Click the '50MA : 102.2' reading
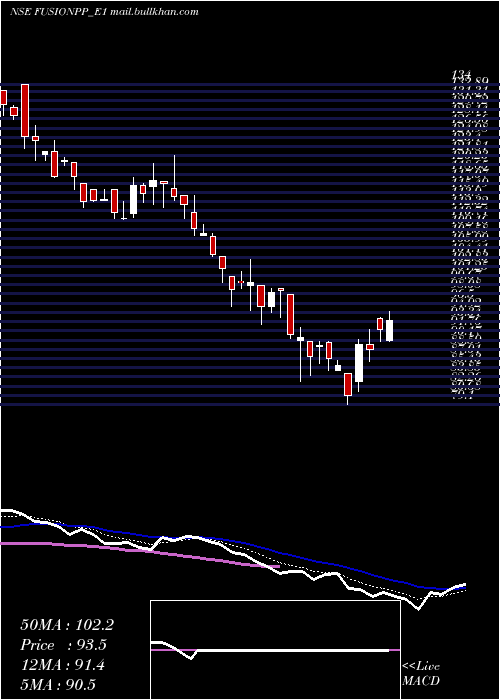 coord(67,625)
